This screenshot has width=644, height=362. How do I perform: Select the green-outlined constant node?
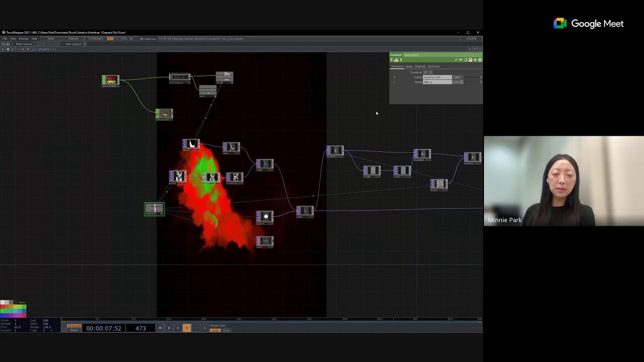click(154, 209)
